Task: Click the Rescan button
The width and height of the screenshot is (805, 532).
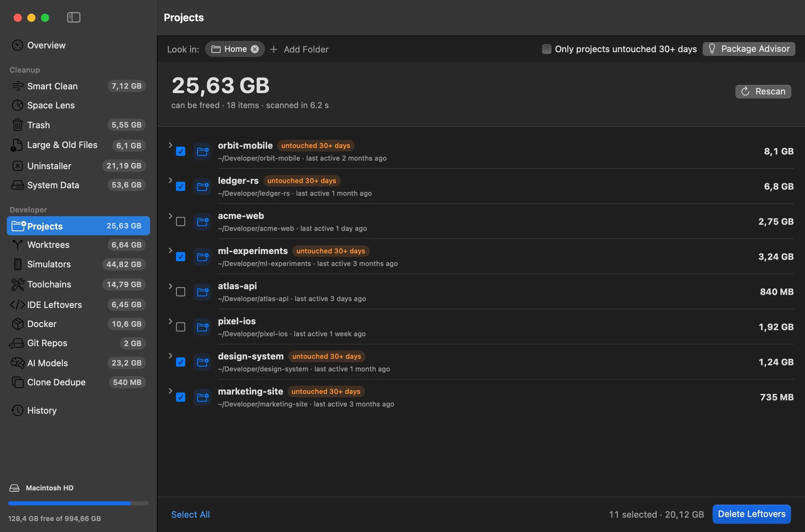Action: [763, 91]
